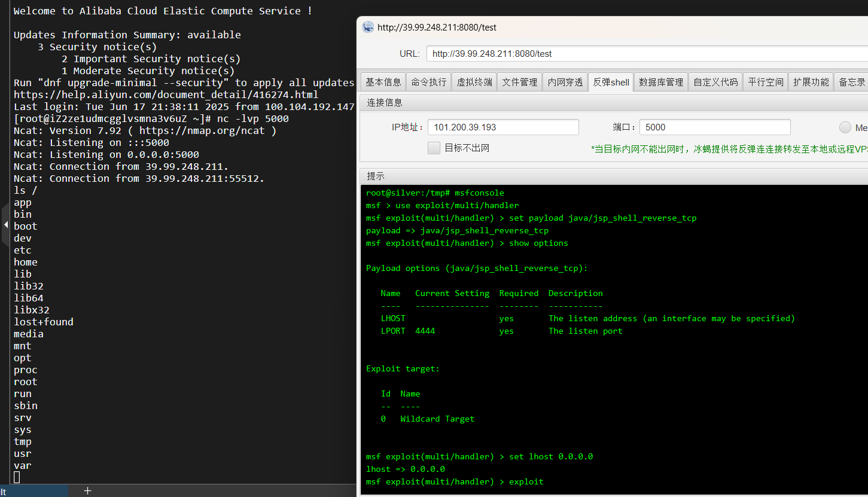Click the 'Welcome to Alibaba Cloud' banner line
The image size is (868, 497).
(163, 11)
